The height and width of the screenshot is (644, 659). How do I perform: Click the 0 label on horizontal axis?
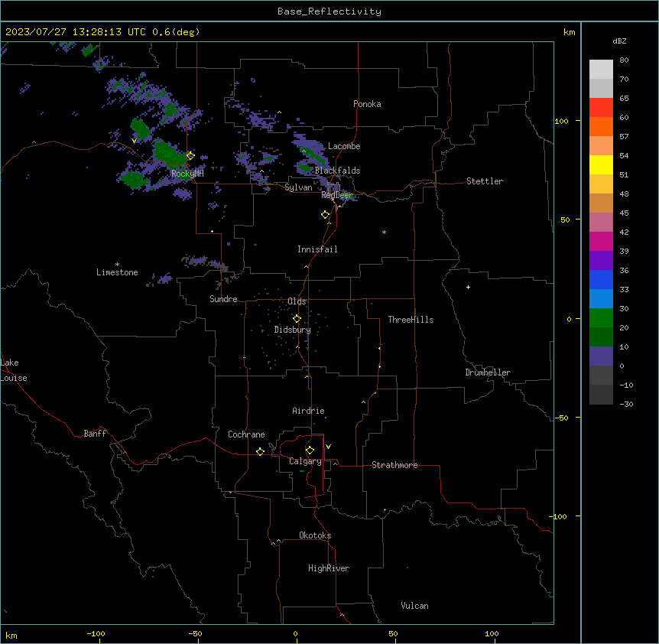(295, 633)
